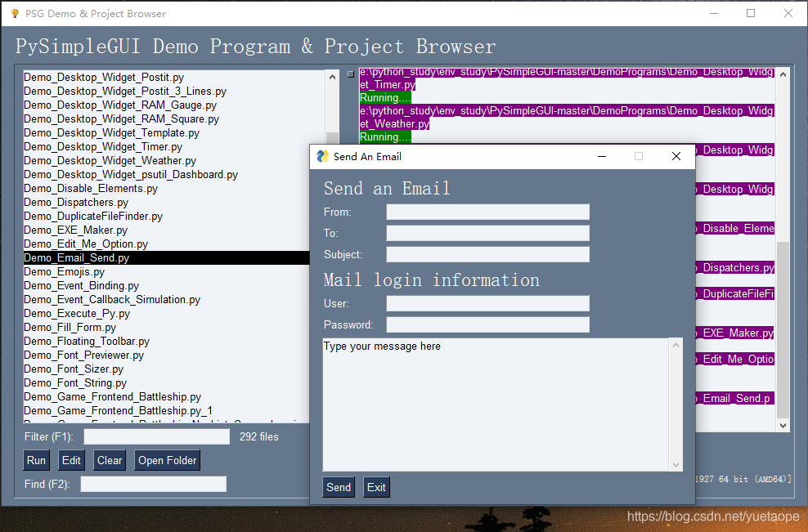Click the Edit button below file list
Image resolution: width=808 pixels, height=532 pixels.
point(71,460)
